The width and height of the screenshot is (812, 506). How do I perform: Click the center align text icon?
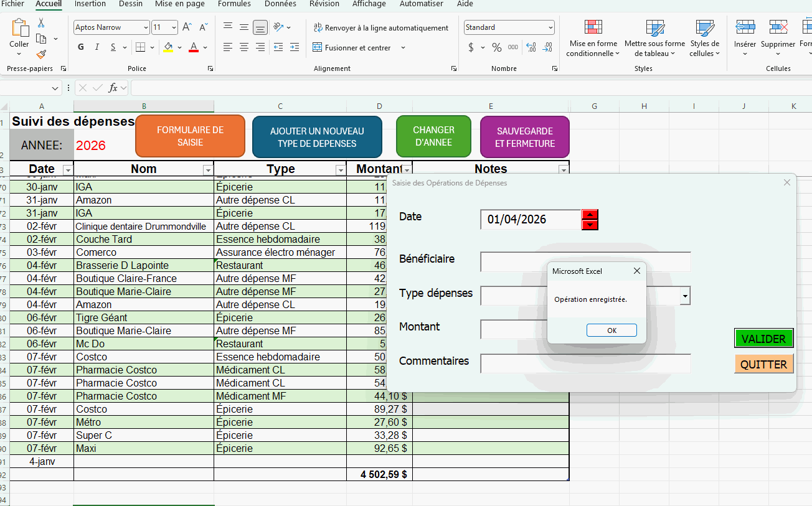[x=244, y=47]
